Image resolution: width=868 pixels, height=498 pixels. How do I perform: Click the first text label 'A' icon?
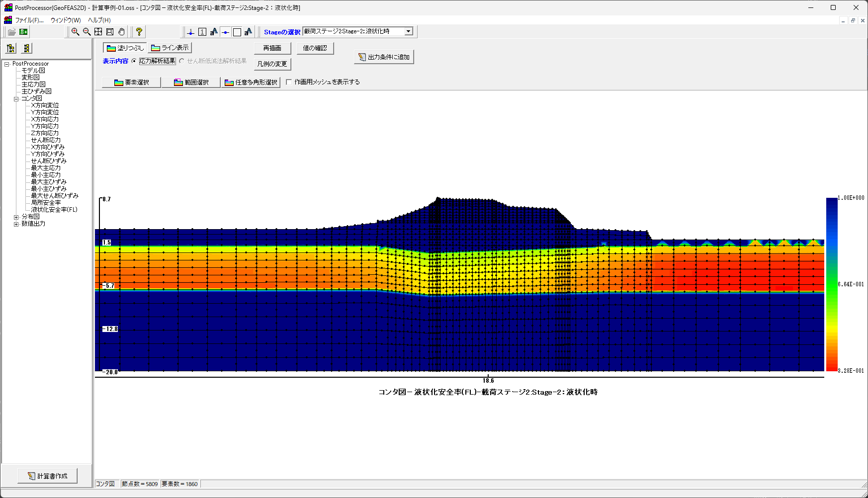214,32
